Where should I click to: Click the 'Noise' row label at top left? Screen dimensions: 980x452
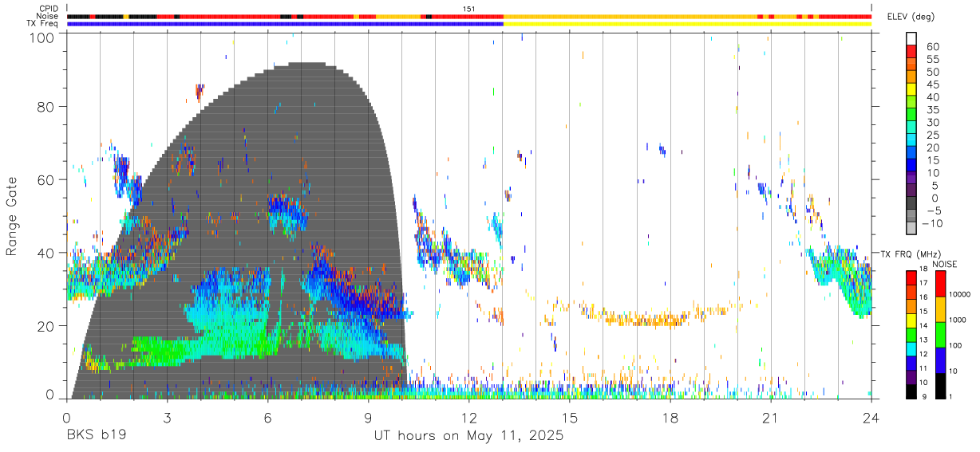click(48, 16)
